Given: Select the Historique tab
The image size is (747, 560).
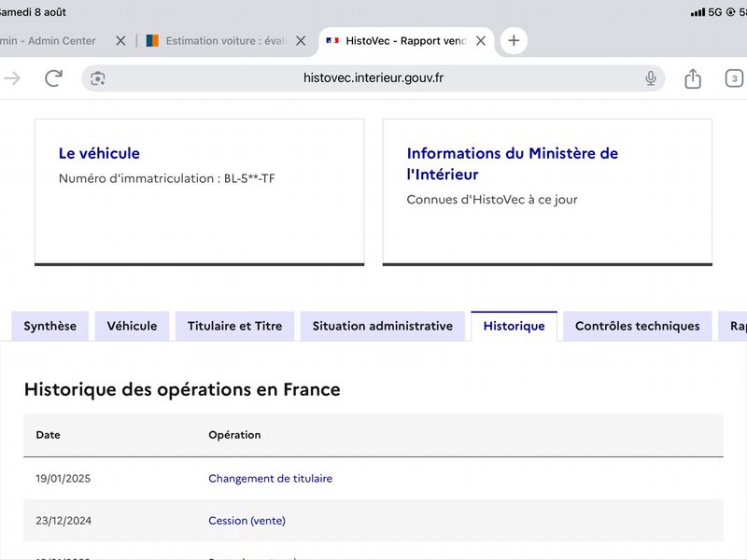Looking at the screenshot, I should click(514, 326).
